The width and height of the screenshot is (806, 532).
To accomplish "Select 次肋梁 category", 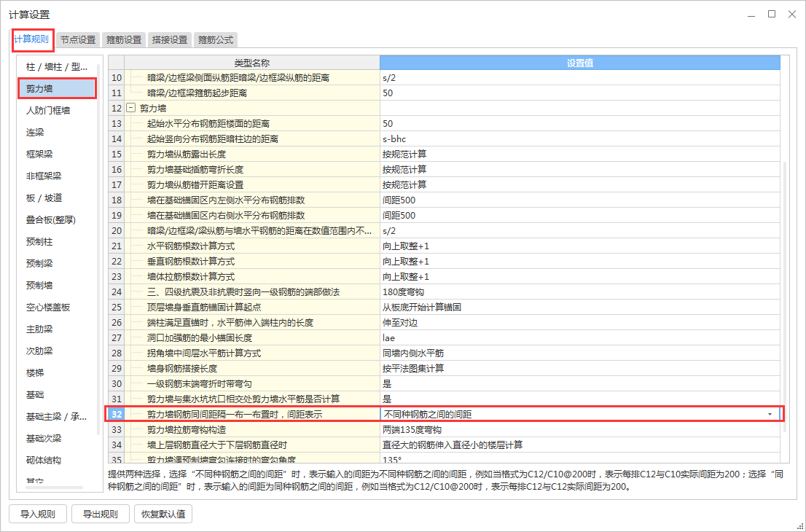I will click(x=57, y=351).
